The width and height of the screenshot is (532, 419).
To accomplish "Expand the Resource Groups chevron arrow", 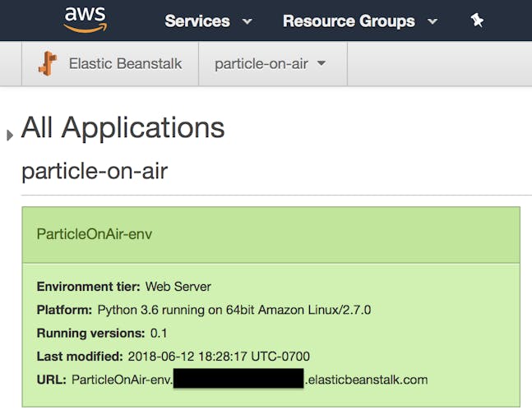I will click(x=433, y=21).
